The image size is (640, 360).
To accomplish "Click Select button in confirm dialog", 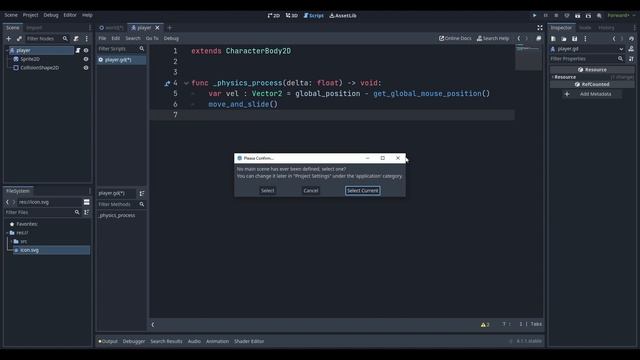I will pyautogui.click(x=267, y=191).
